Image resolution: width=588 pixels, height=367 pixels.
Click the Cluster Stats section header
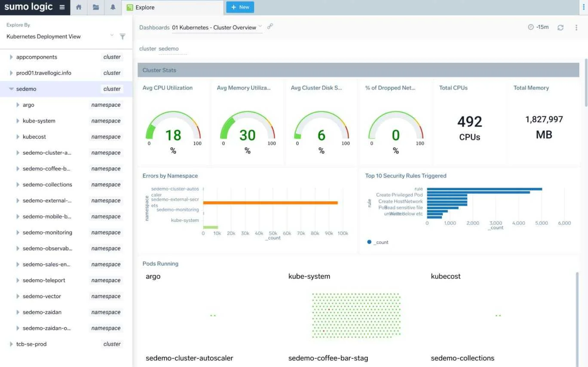point(358,70)
